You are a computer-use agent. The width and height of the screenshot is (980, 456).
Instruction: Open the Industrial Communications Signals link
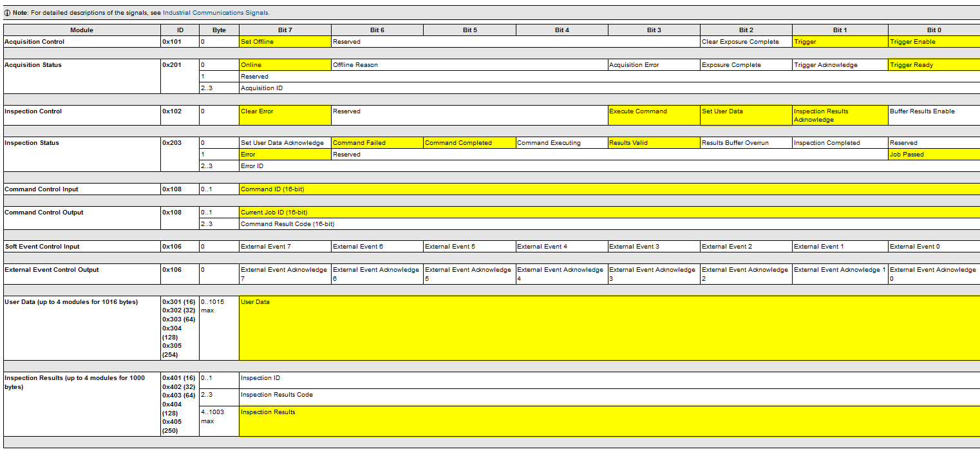[216, 13]
